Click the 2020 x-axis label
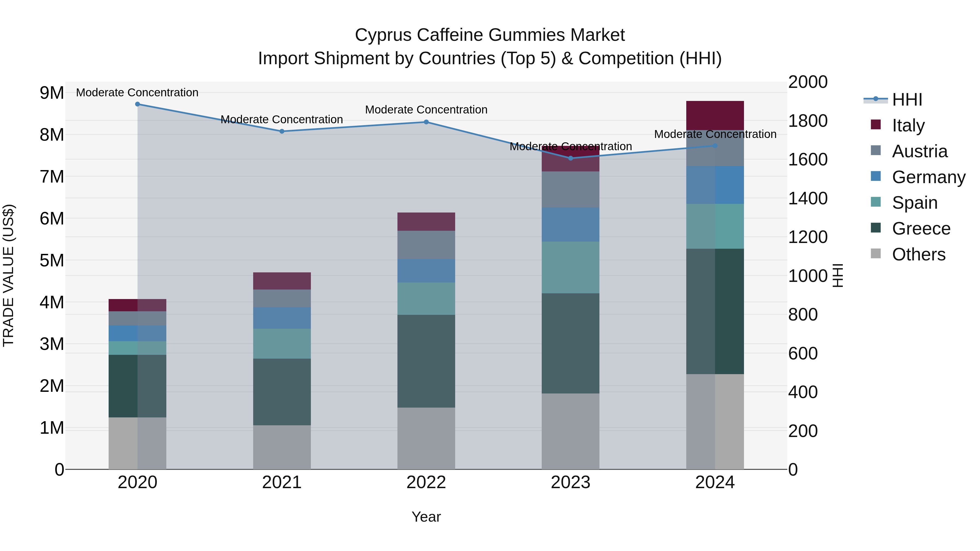This screenshot has width=980, height=551. (x=137, y=482)
